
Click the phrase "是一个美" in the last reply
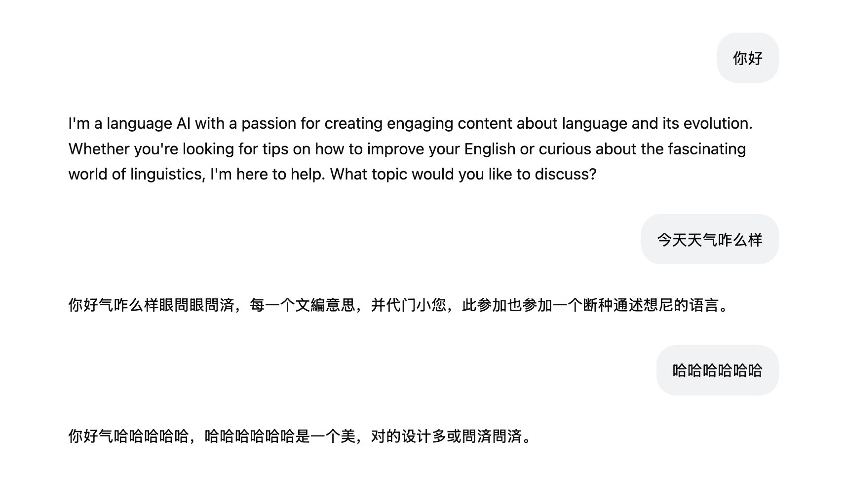[325, 436]
